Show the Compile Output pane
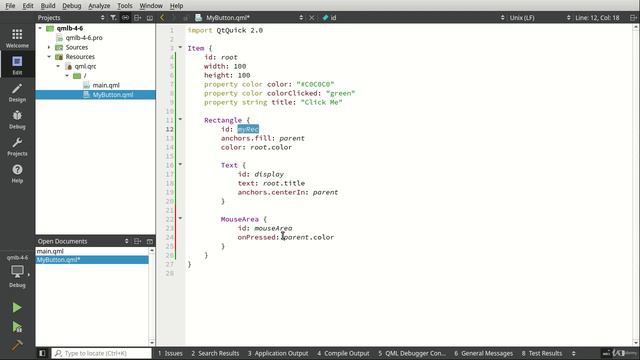The height and width of the screenshot is (360, 640). (x=343, y=353)
